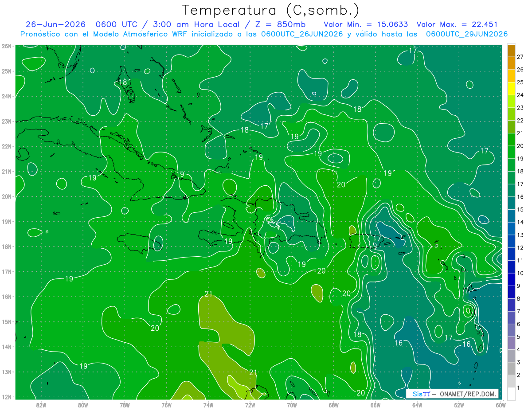Click the number 1 on the color scale
Image resolution: width=532 pixels, height=411 pixels.
click(519, 388)
